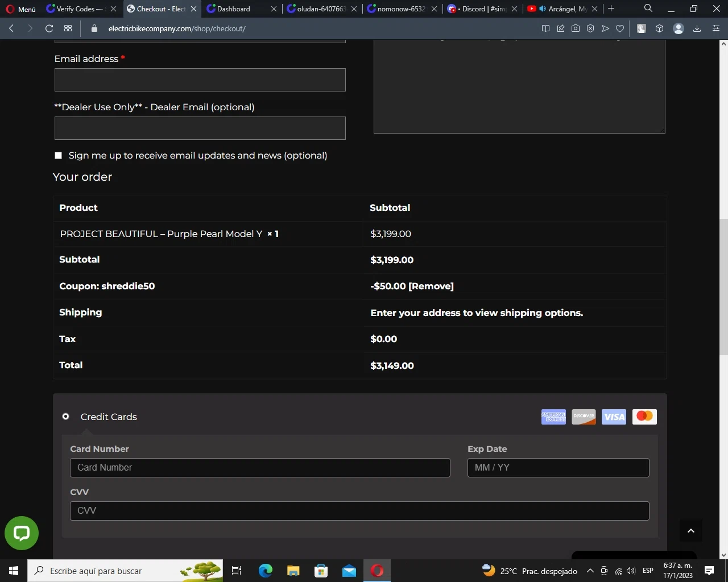Click the American Express card logo

click(x=553, y=417)
